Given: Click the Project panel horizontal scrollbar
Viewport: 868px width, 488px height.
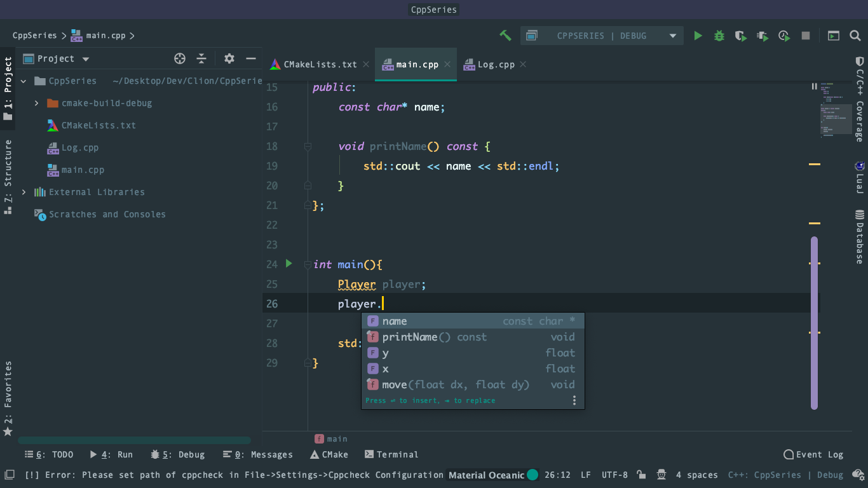Looking at the screenshot, I should [134, 440].
